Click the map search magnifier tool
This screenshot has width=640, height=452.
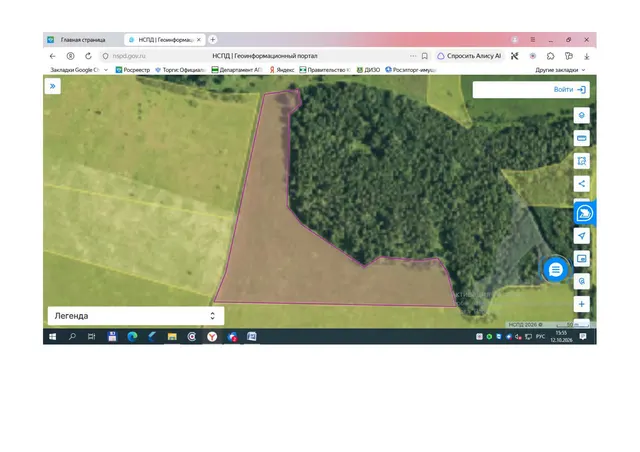[582, 281]
